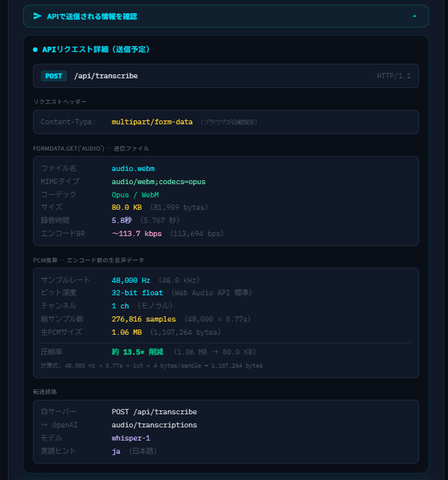Click the 48,000 Hz sample rate value
The width and height of the screenshot is (448, 480).
(131, 280)
